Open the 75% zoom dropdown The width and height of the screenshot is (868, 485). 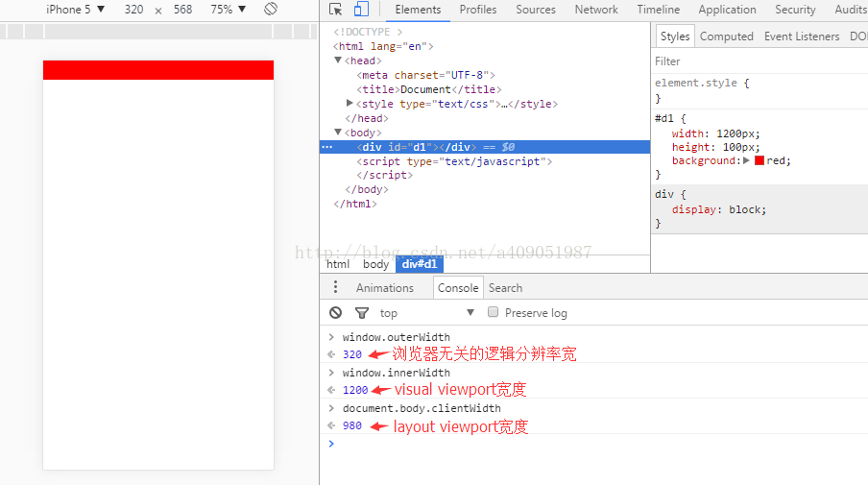tap(229, 10)
